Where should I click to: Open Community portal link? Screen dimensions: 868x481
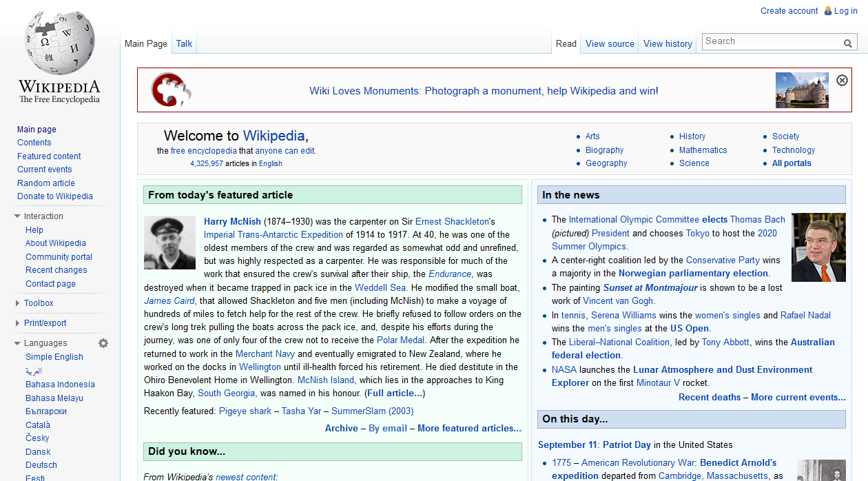click(59, 257)
